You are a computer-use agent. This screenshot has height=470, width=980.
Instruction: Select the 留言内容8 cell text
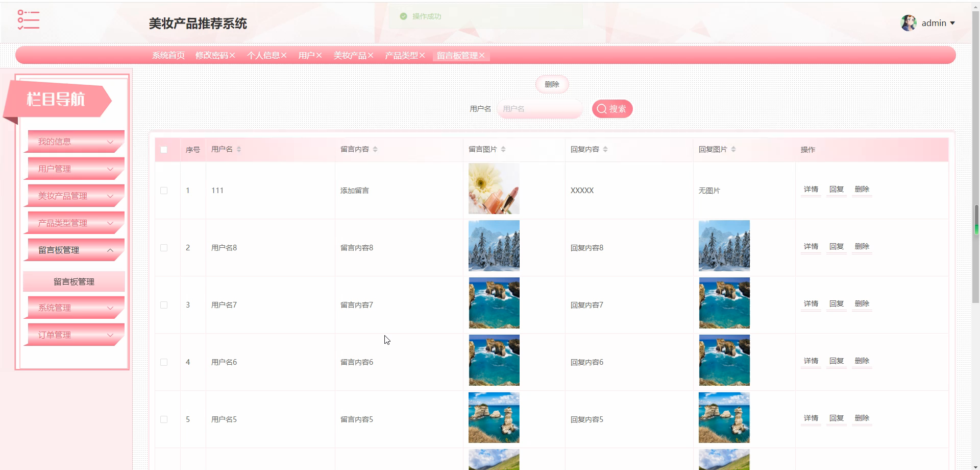pyautogui.click(x=357, y=248)
